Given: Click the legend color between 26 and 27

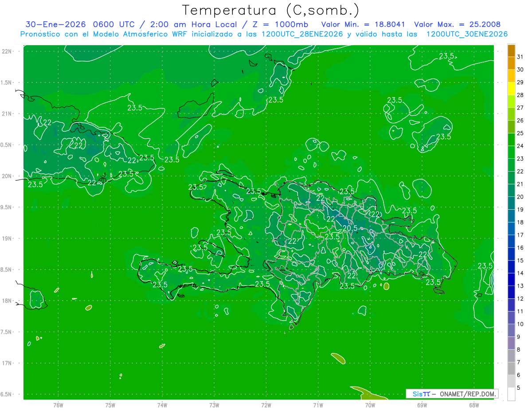Looking at the screenshot, I should (511, 114).
